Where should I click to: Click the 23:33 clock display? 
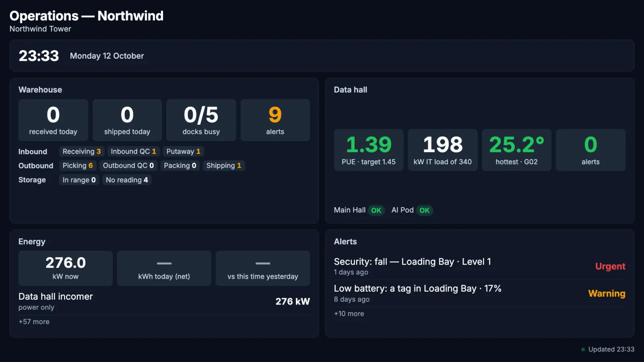39,56
